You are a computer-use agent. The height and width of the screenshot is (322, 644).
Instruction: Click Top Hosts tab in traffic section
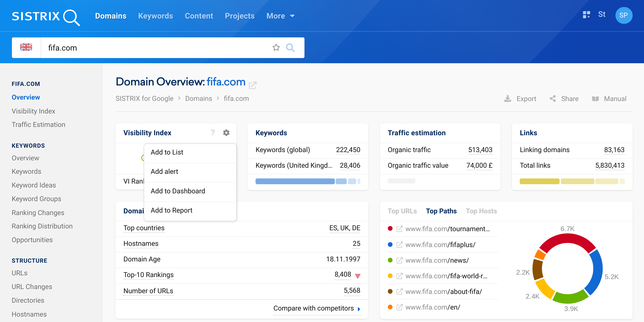coord(481,211)
